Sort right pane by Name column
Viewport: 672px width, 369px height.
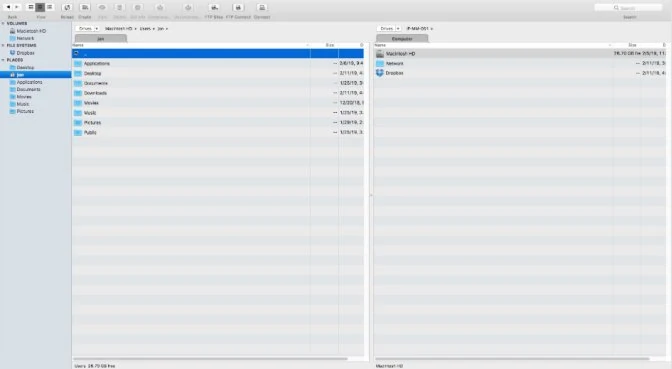point(493,45)
